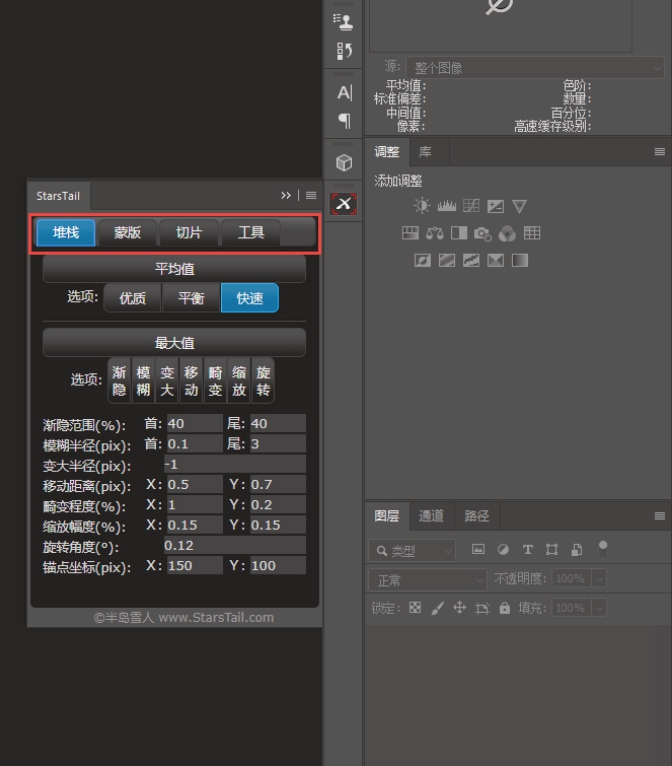Add a Color Balance adjustment (scales icon)
The height and width of the screenshot is (766, 672).
(x=435, y=234)
